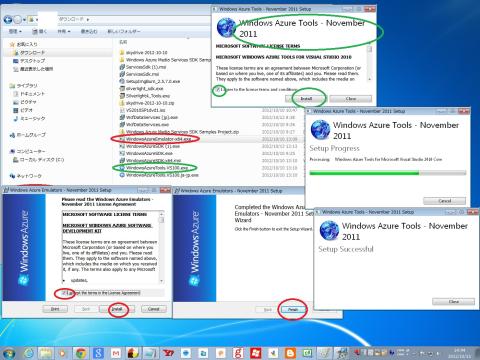Accept the license agreement checkbox in Emulators Setup
Viewport: 480px width, 360px height.
[64, 293]
